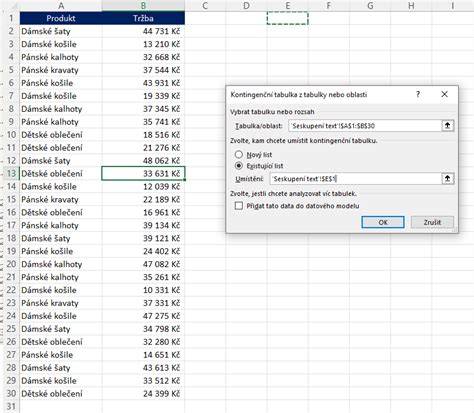The height and width of the screenshot is (413, 474).
Task: Select cell with 35 741 Kč
Action: click(143, 122)
